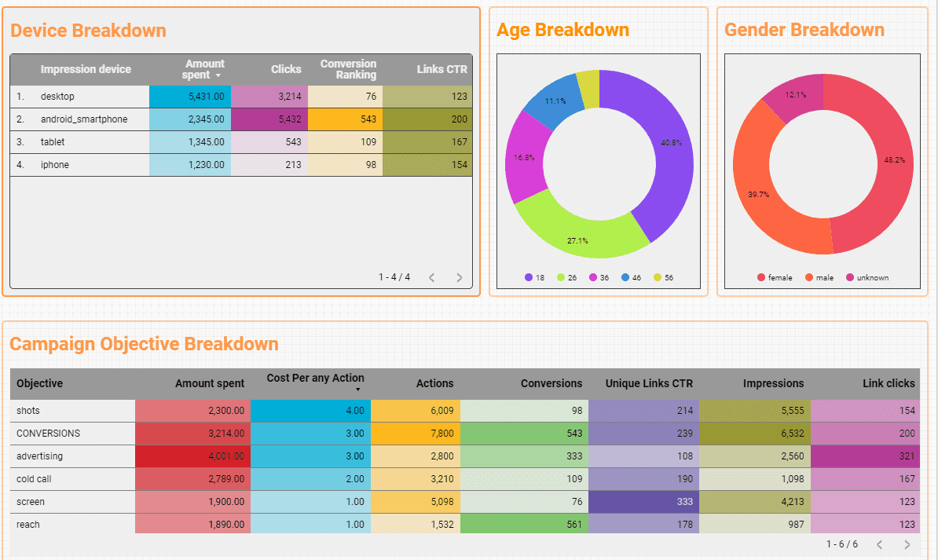Toggle age 56 legend item

click(663, 277)
